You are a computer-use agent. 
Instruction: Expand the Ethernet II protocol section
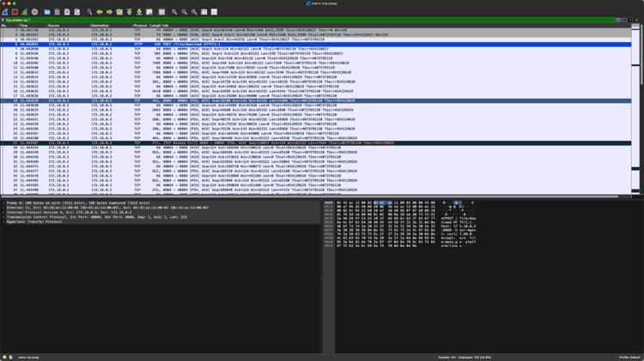click(x=3, y=208)
